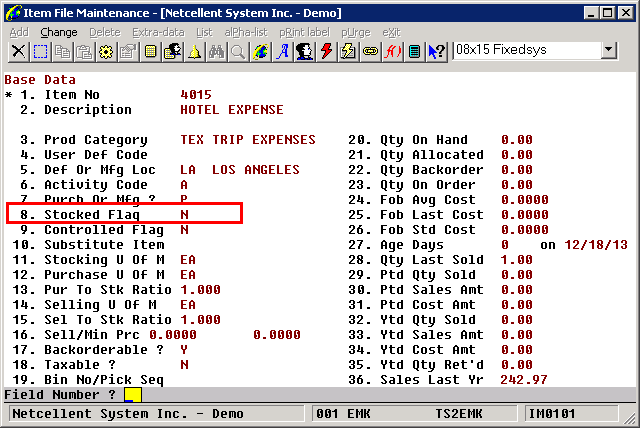Click the 08x15 Fixedsys font combo box
Image resolution: width=640 pixels, height=428 pixels.
535,50
